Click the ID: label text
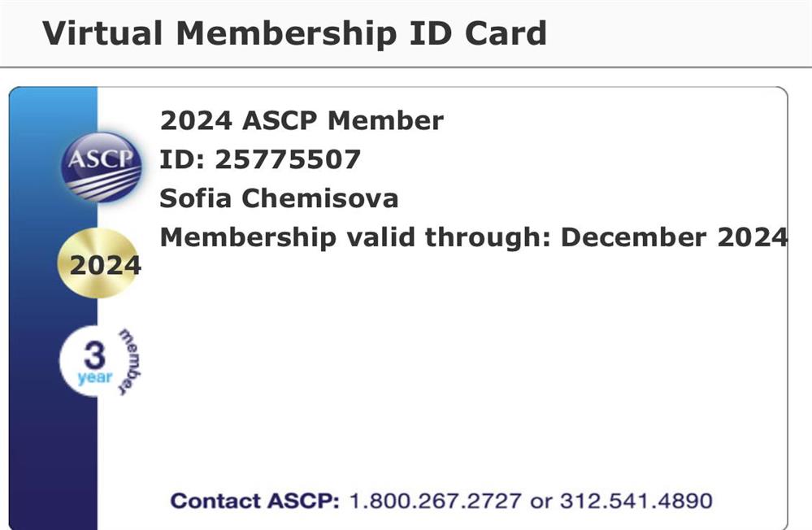 (x=182, y=159)
